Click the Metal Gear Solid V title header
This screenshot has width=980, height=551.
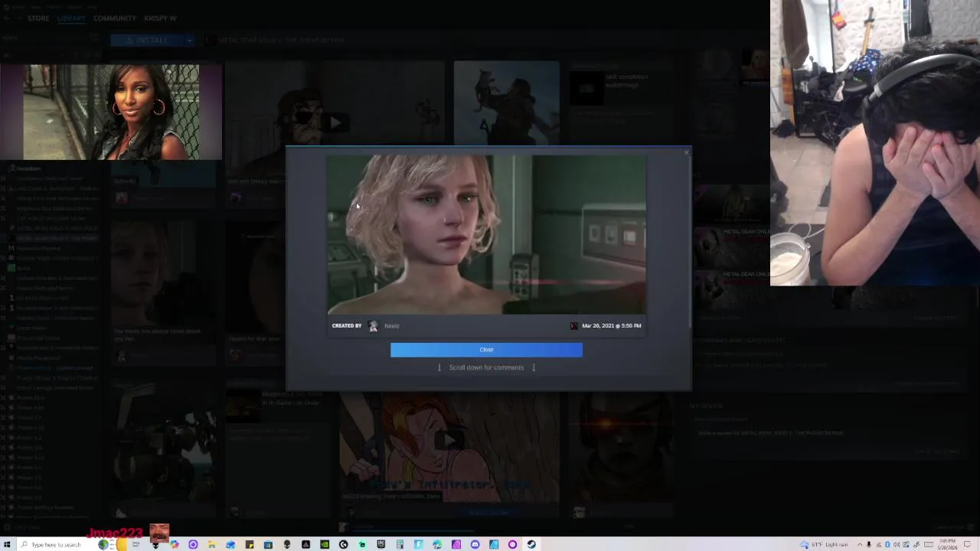281,40
